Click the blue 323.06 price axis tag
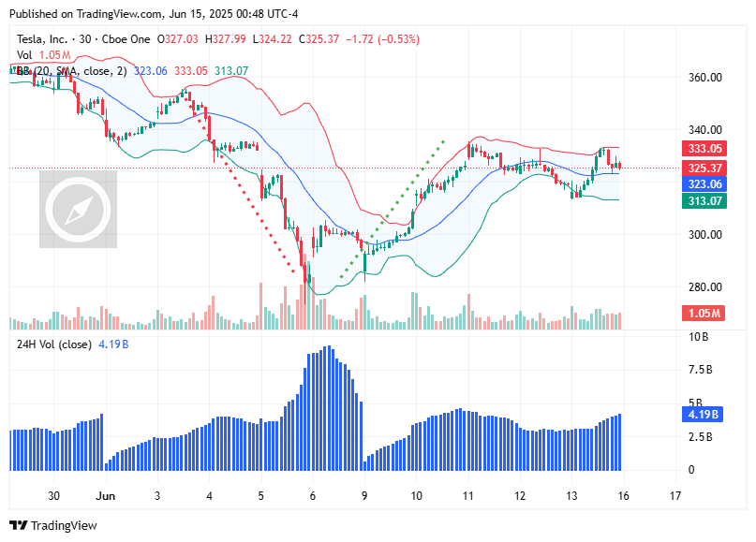 click(x=704, y=184)
